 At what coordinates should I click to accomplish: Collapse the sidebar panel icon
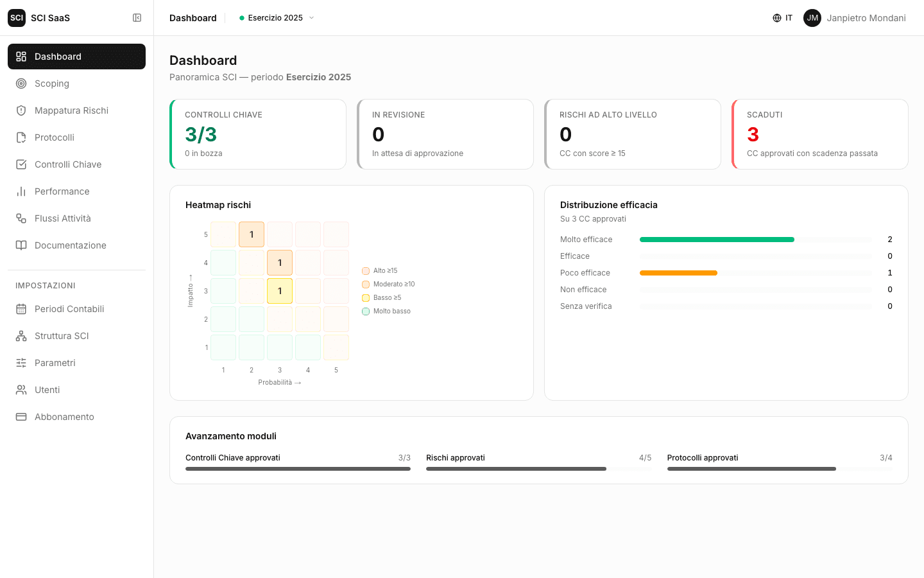coord(137,18)
